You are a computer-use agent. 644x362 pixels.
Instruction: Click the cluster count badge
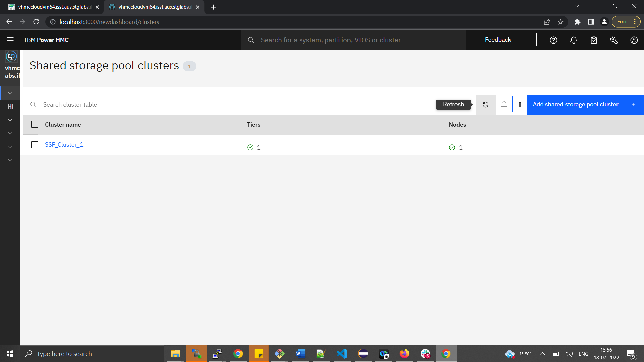coord(189,66)
